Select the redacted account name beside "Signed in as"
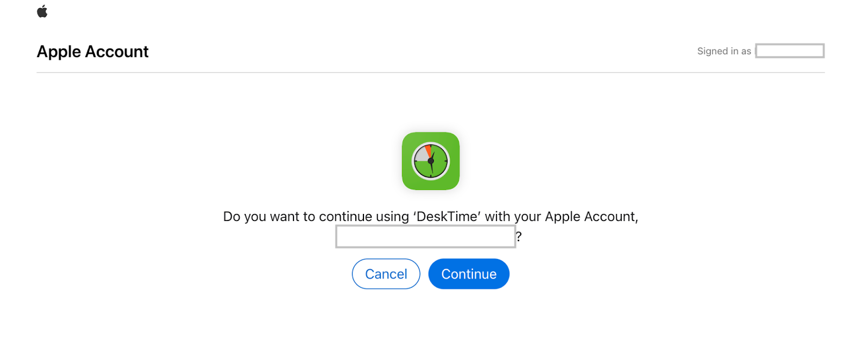868x348 pixels. 790,51
